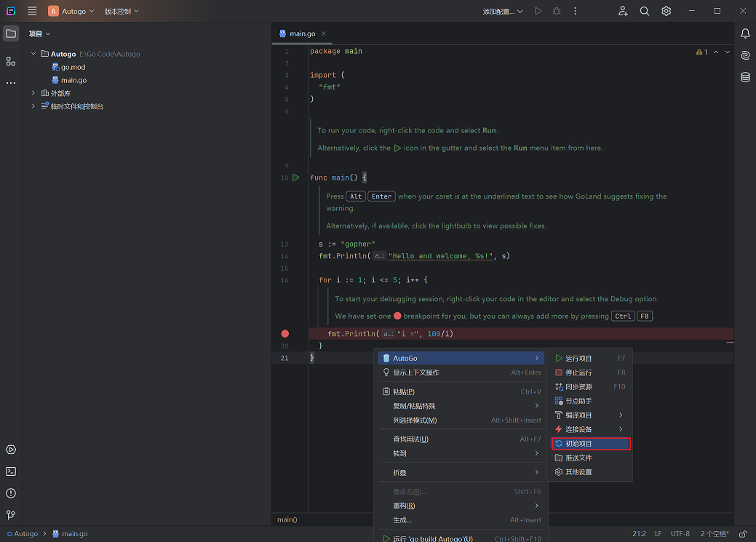Select 运行项目 in the AutoGo submenu
Image resolution: width=756 pixels, height=542 pixels.
(x=589, y=358)
